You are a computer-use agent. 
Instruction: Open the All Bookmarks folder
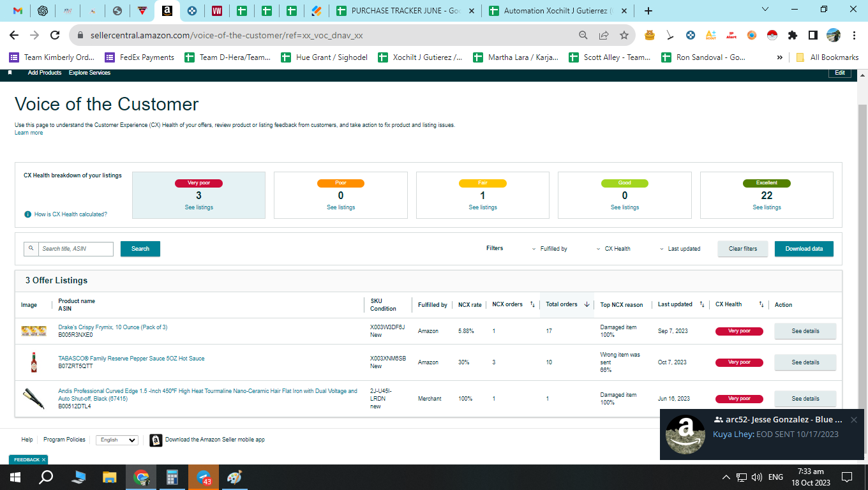click(827, 57)
